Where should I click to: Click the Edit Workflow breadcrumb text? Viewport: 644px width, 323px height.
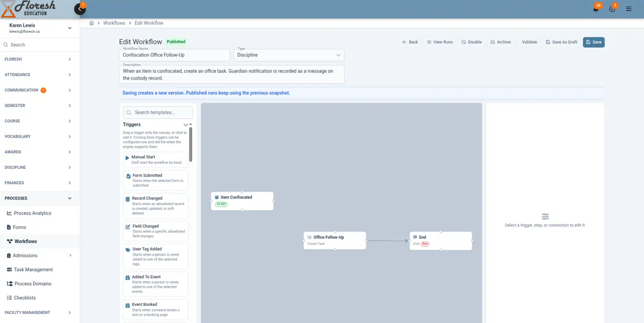point(149,23)
